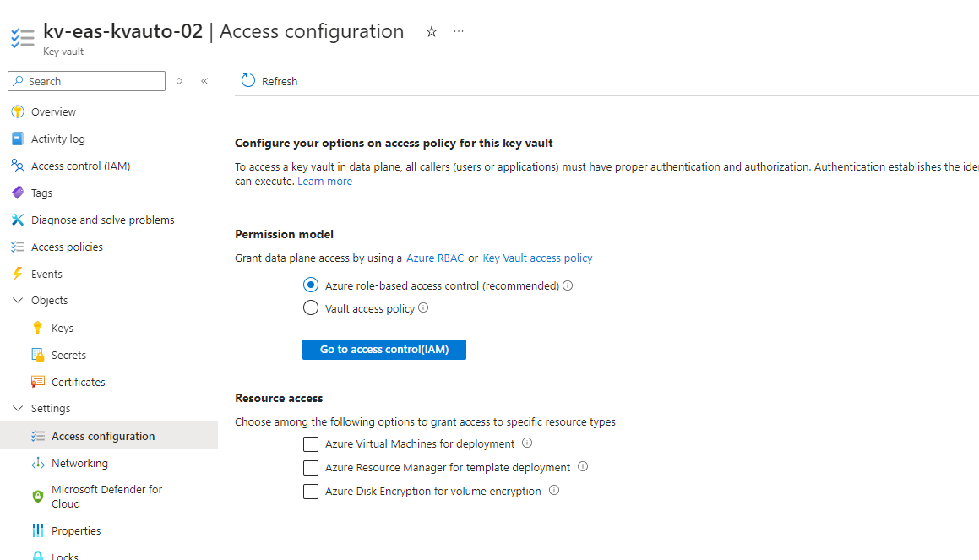Check Azure Disk Encryption for volume encryption
The height and width of the screenshot is (560, 979).
311,490
